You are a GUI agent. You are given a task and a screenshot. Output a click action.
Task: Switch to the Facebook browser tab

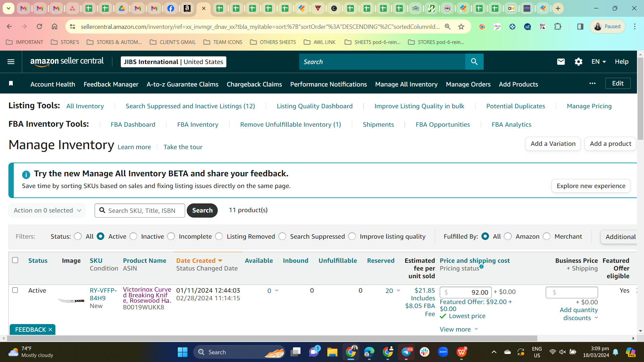pos(171,8)
